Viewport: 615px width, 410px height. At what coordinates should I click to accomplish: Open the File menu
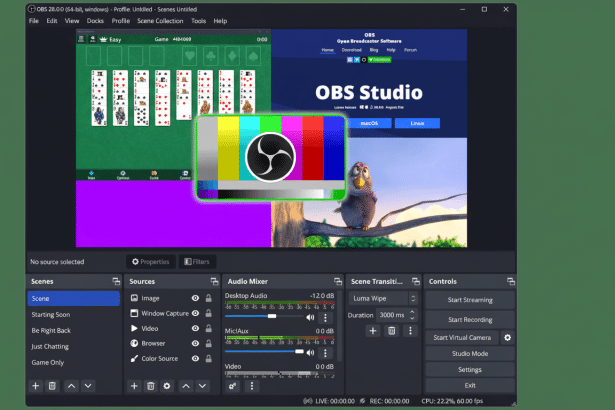pyautogui.click(x=34, y=21)
